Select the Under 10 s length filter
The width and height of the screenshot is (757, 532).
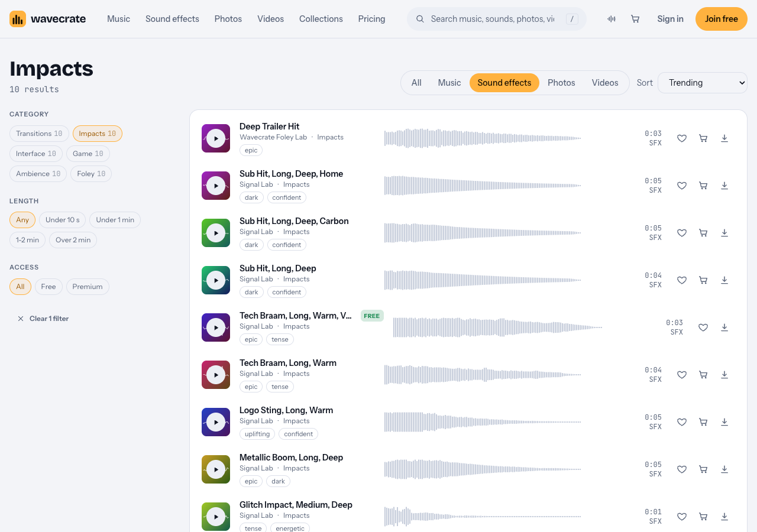[62, 220]
